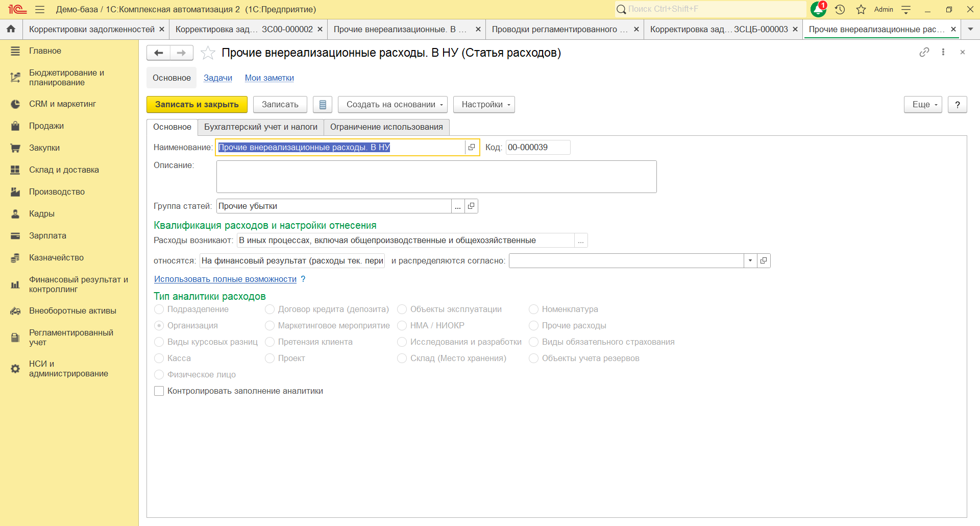This screenshot has height=526, width=980.
Task: Open Ограничение использования tab
Action: tap(386, 127)
